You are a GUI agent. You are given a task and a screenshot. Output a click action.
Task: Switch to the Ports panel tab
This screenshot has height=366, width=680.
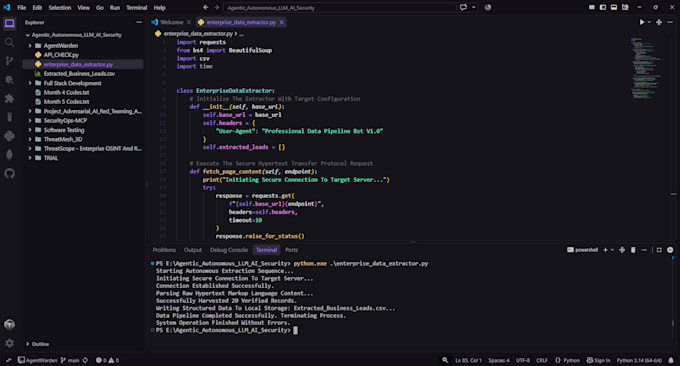tap(291, 250)
